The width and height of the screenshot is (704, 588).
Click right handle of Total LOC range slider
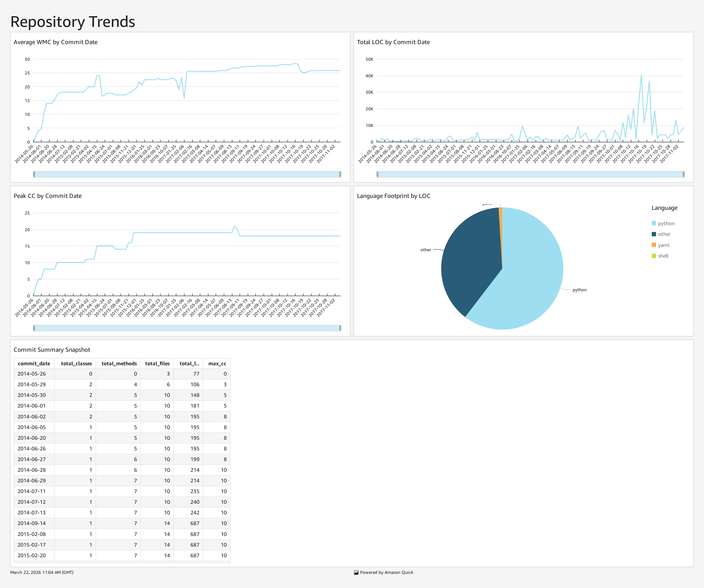pos(683,174)
